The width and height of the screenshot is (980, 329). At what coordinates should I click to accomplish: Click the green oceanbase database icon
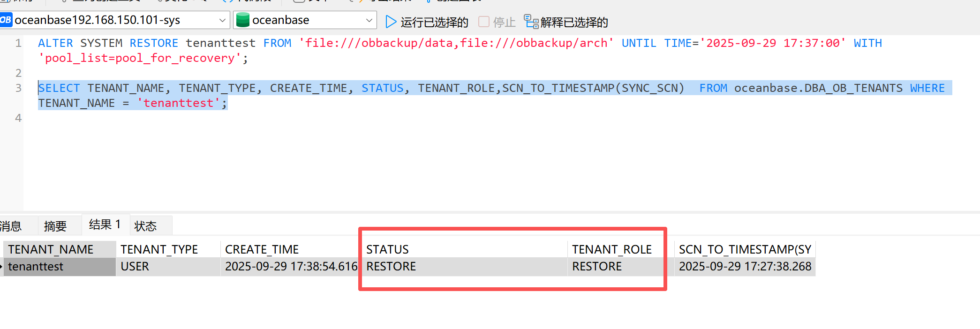tap(242, 20)
